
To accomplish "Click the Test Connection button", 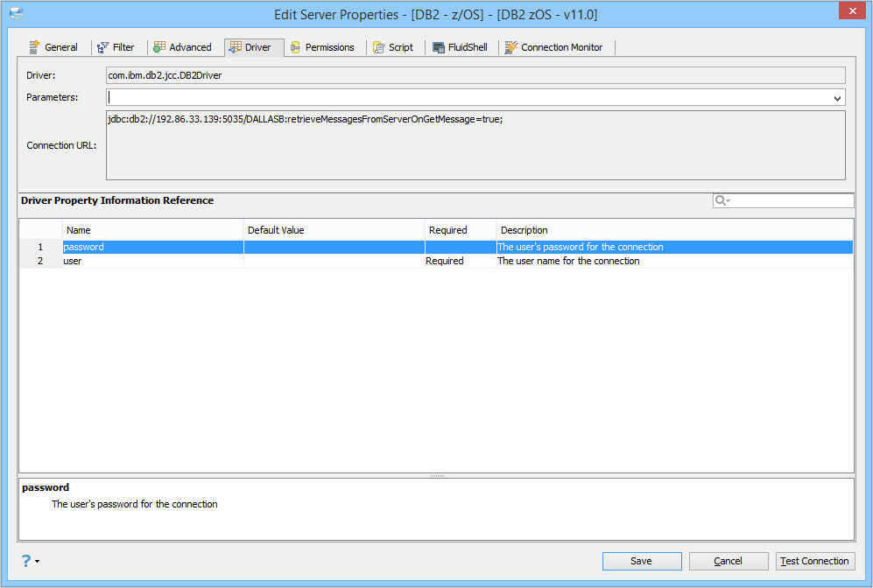I will (x=815, y=561).
